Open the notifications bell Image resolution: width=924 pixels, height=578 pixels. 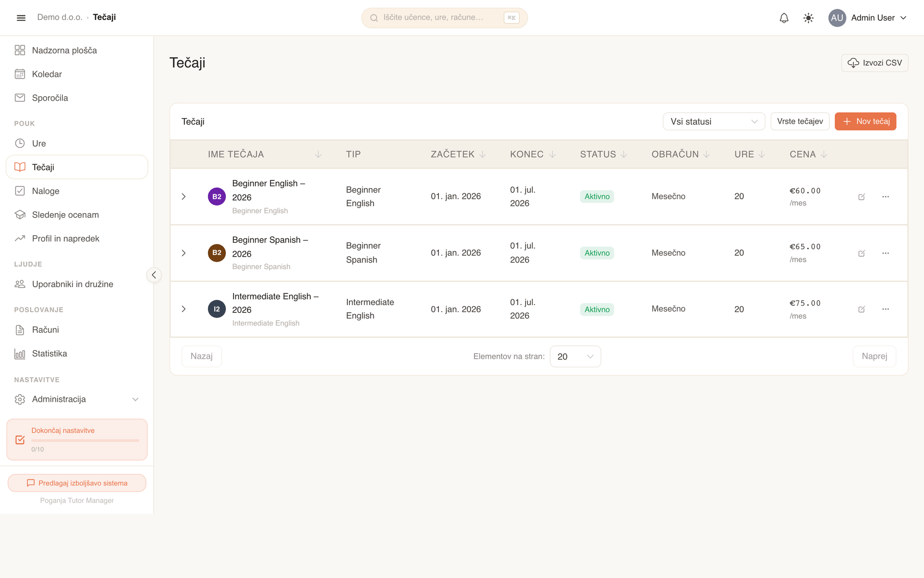[784, 18]
